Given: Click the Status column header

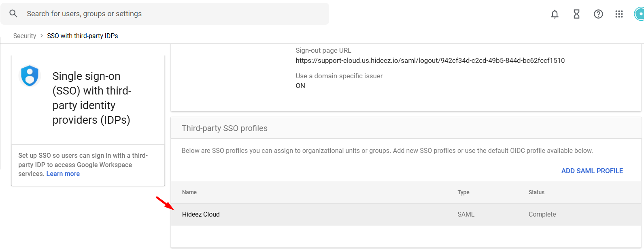Looking at the screenshot, I should [x=536, y=192].
